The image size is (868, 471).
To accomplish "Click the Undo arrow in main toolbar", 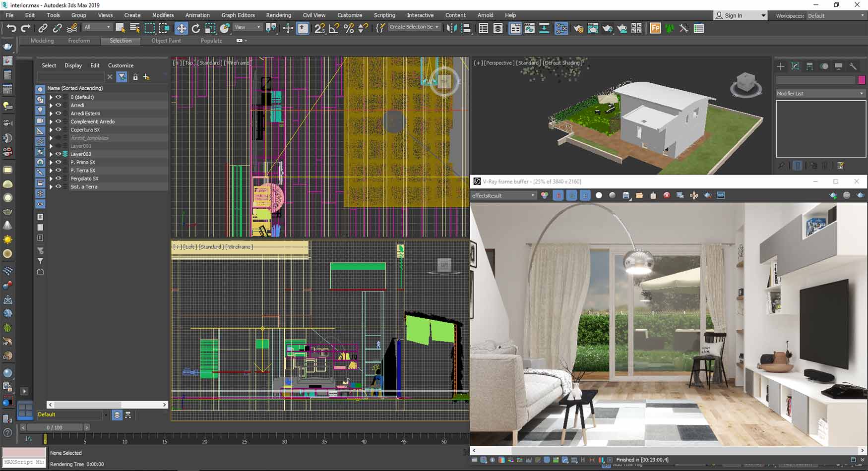I will [x=11, y=28].
